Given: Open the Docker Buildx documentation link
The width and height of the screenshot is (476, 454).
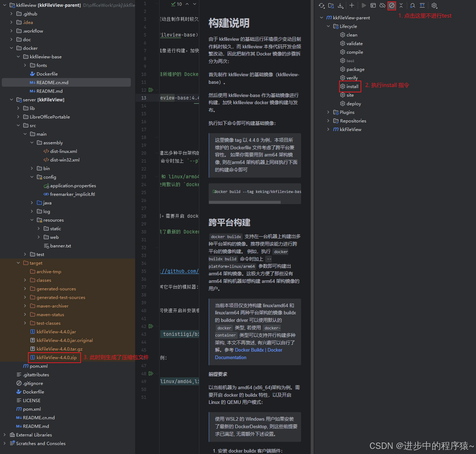Looking at the screenshot, I should (249, 350).
